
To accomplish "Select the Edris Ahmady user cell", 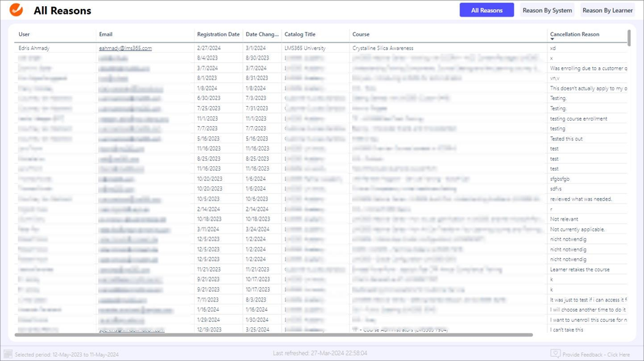I will tap(34, 49).
